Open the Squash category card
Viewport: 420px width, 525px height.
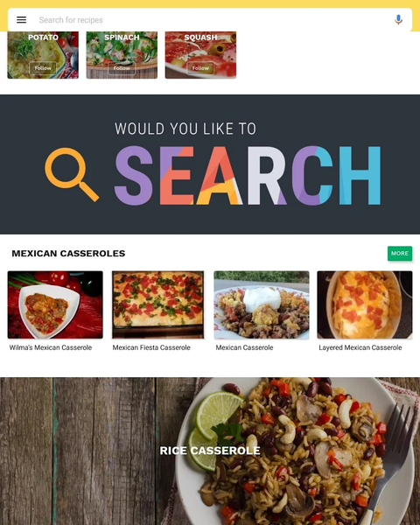click(x=200, y=55)
